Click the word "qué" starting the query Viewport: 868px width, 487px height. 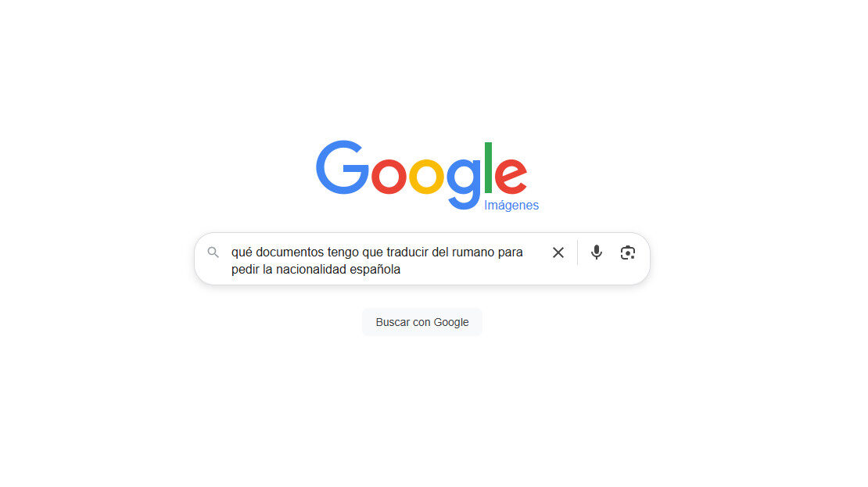tap(242, 252)
